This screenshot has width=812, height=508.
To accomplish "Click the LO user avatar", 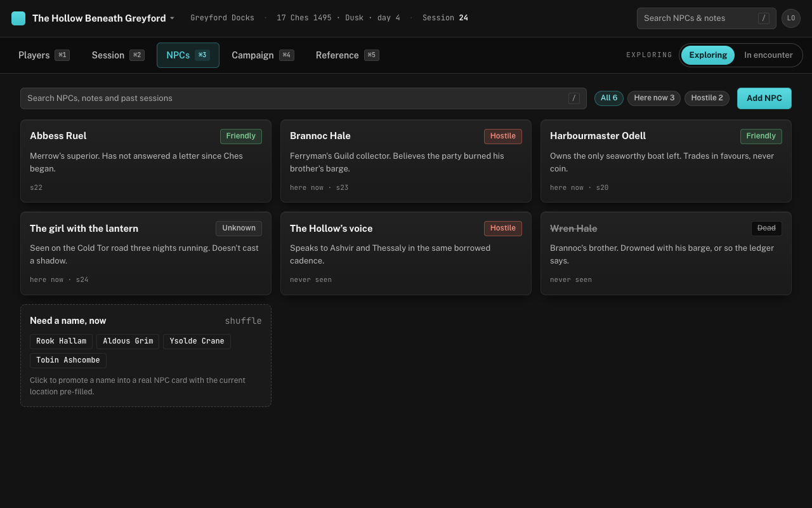I will [x=791, y=18].
